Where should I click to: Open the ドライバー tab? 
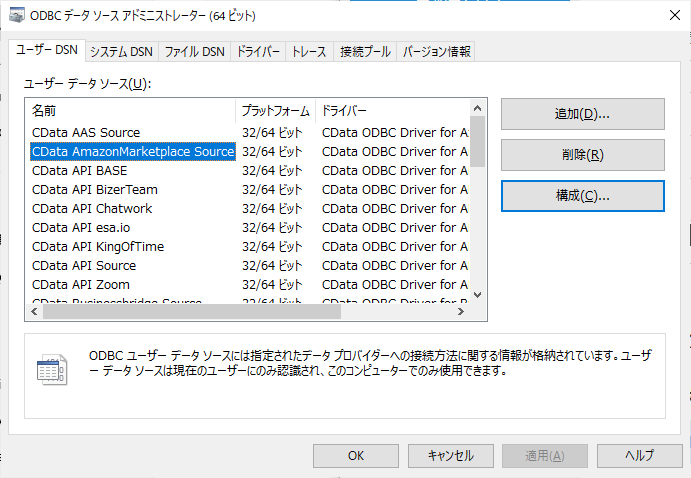point(258,52)
